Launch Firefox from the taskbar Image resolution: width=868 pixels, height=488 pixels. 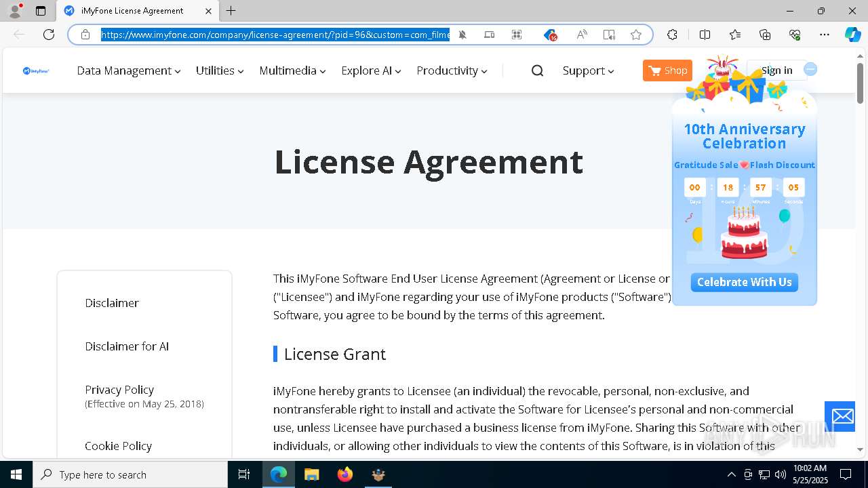pos(345,474)
